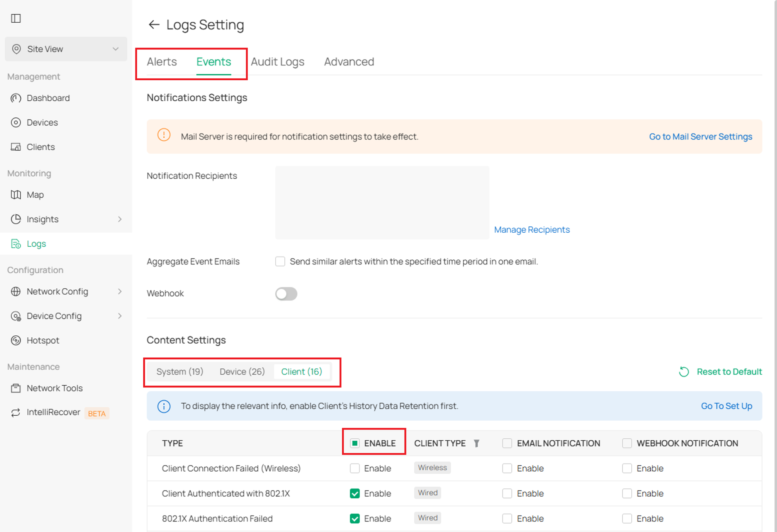Viewport: 777px width, 532px height.
Task: Click the Notification Recipients box
Action: point(382,203)
